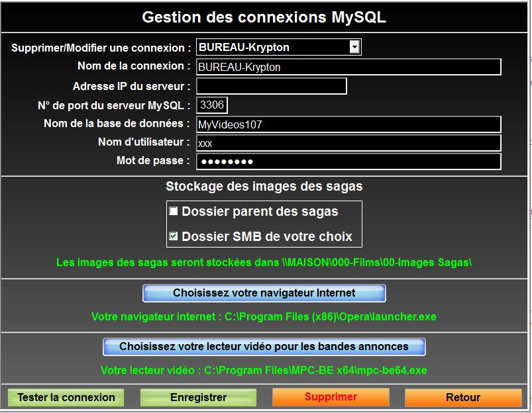Click the green saga images storage path text
This screenshot has width=532, height=413.
point(264,263)
